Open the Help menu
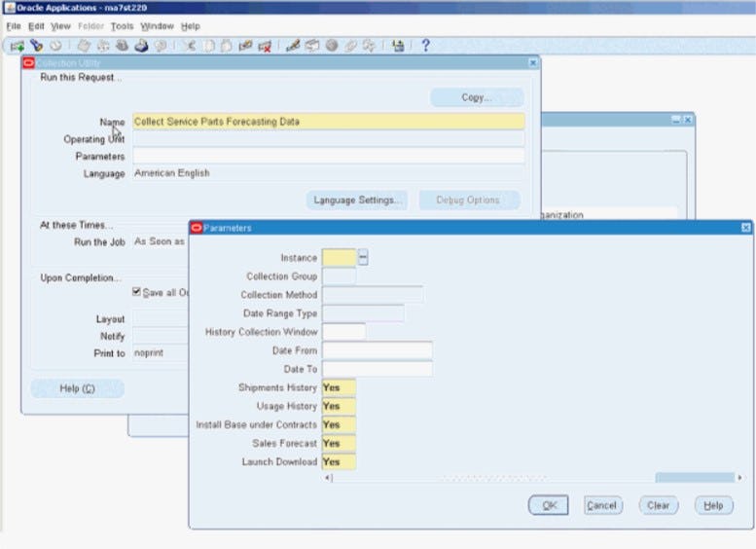 click(x=191, y=26)
